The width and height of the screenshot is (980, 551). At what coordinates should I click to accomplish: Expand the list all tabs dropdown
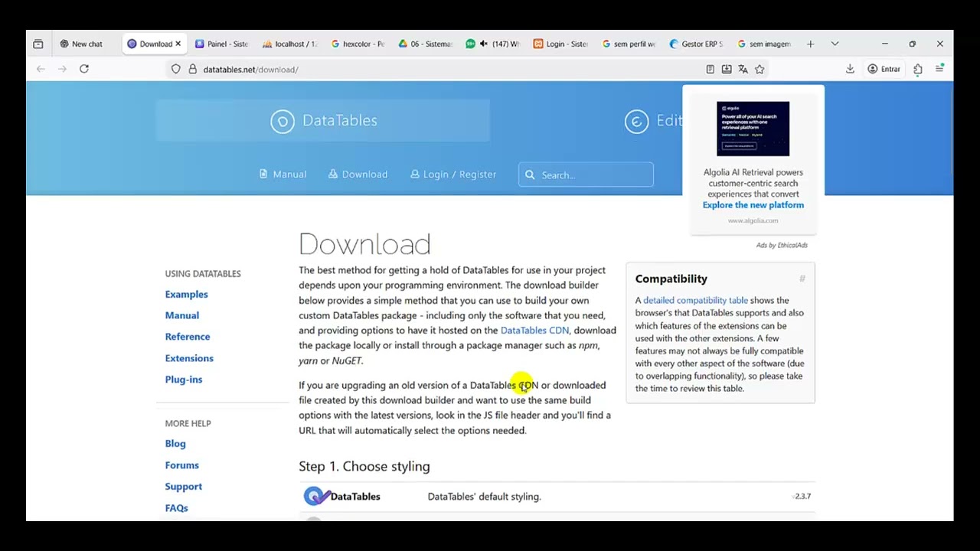835,44
